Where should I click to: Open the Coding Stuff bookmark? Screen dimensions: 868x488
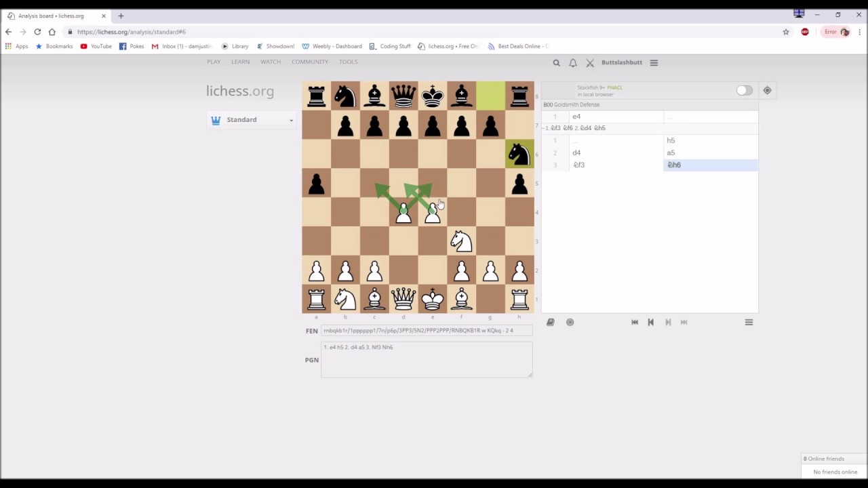click(390, 46)
